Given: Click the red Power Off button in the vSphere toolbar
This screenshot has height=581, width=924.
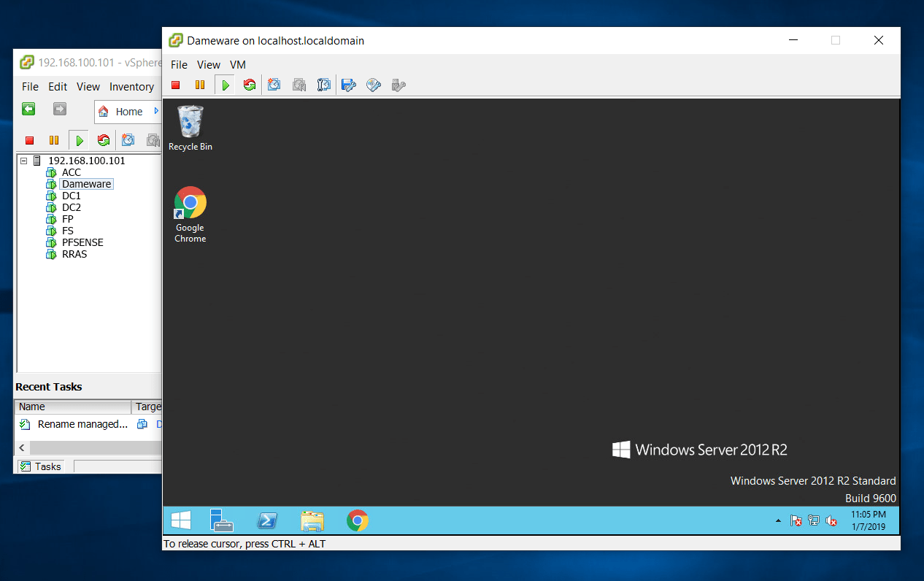Looking at the screenshot, I should [30, 140].
